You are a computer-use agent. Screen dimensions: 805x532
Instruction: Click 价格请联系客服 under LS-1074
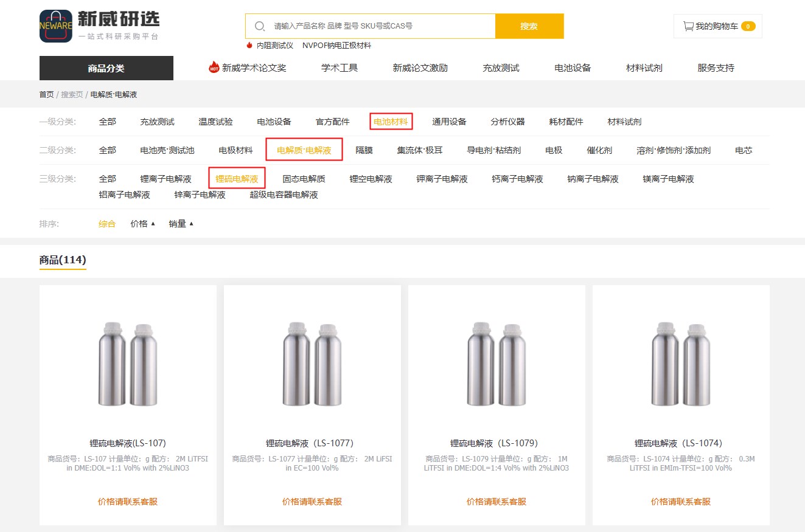coord(681,502)
